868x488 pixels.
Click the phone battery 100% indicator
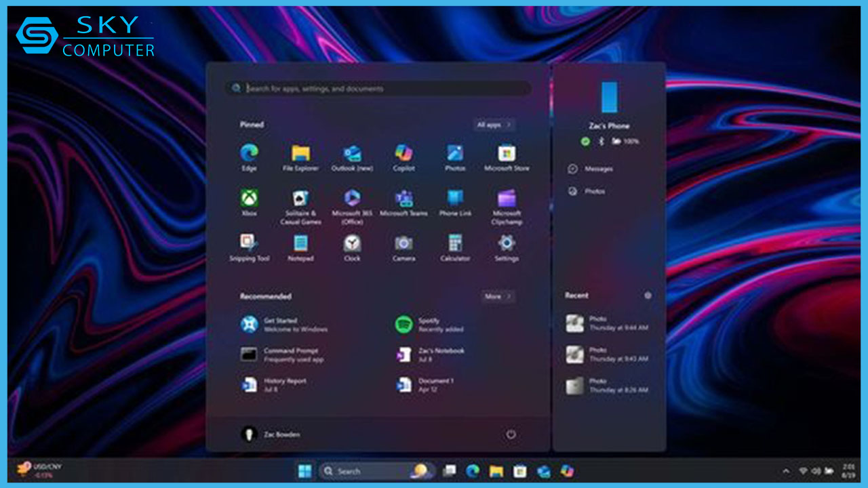coord(625,142)
